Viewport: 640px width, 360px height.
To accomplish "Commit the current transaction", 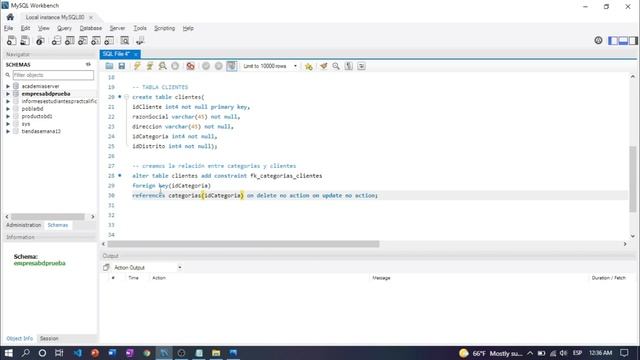I will pyautogui.click(x=206, y=66).
